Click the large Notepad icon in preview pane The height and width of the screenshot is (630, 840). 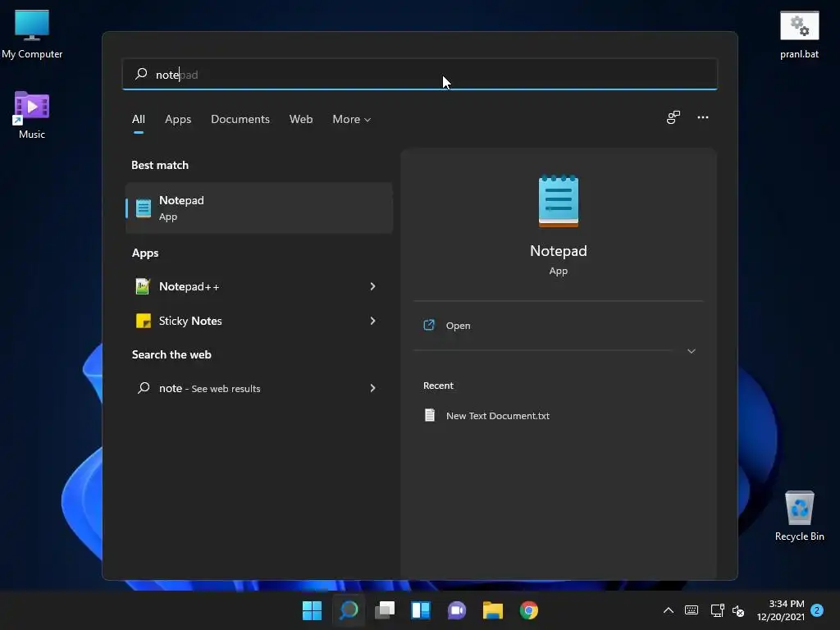tap(558, 202)
